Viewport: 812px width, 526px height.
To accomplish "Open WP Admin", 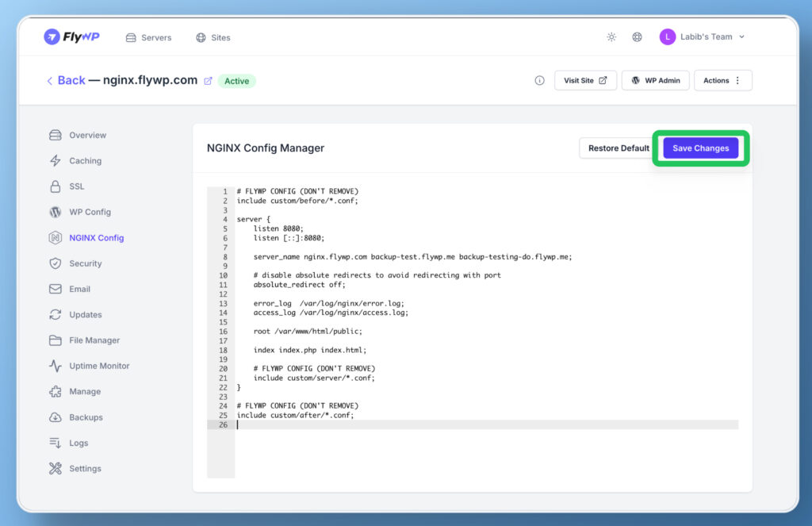I will 655,80.
